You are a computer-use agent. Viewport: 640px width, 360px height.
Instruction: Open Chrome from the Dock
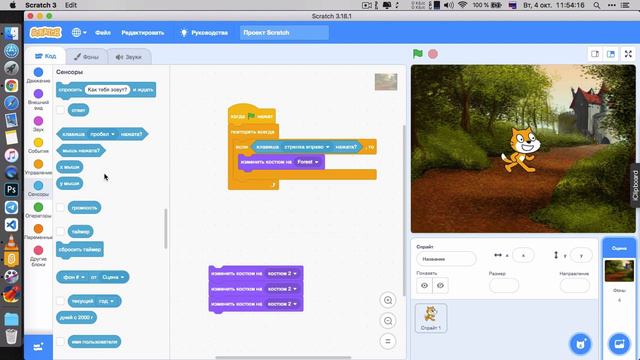[x=11, y=85]
